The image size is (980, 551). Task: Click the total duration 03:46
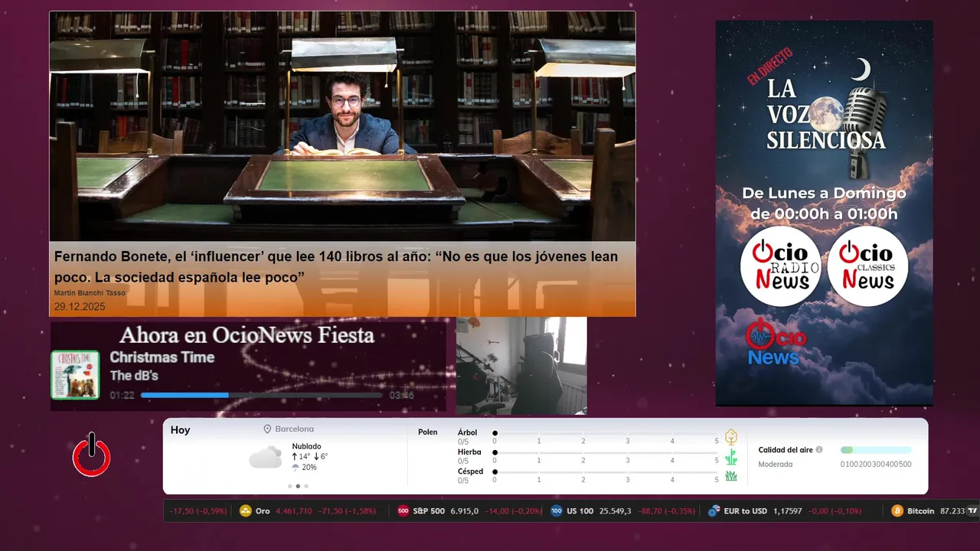pos(402,396)
